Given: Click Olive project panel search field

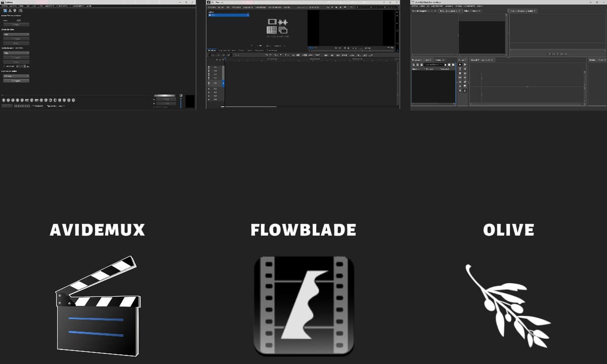Looking at the screenshot, I should pos(433,65).
